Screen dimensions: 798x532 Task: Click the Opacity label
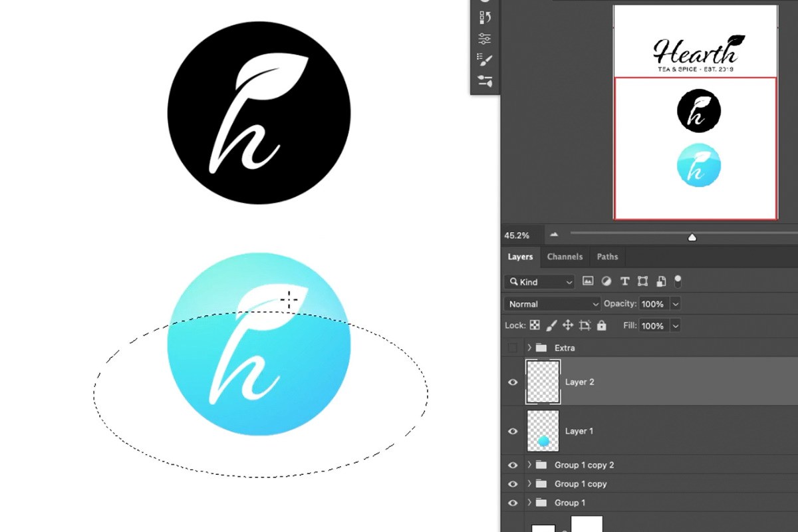[620, 304]
